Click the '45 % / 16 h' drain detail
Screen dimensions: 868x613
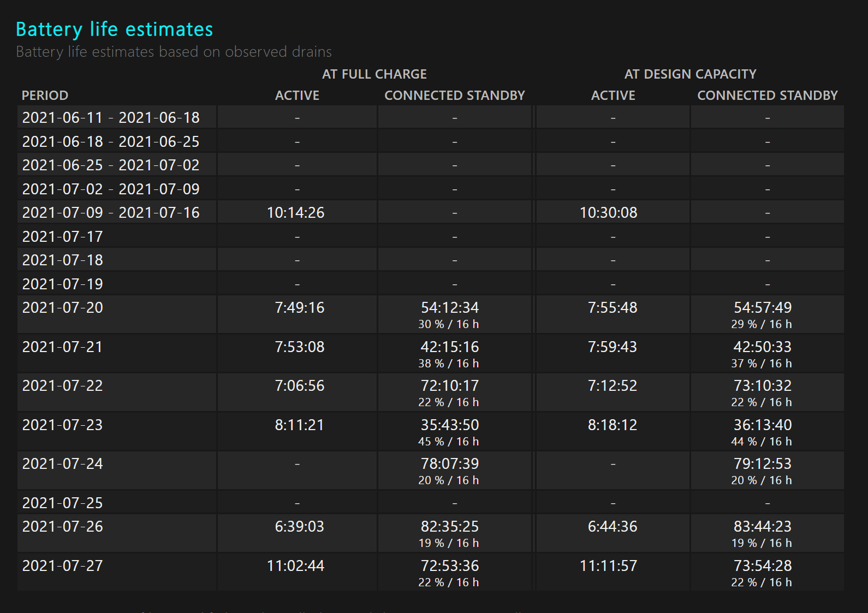449,442
